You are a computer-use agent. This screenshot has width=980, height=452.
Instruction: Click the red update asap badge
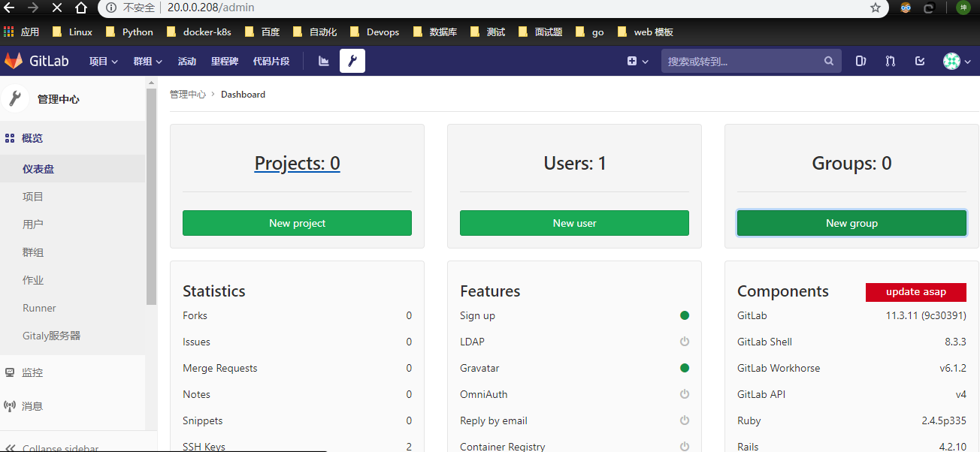(x=915, y=292)
